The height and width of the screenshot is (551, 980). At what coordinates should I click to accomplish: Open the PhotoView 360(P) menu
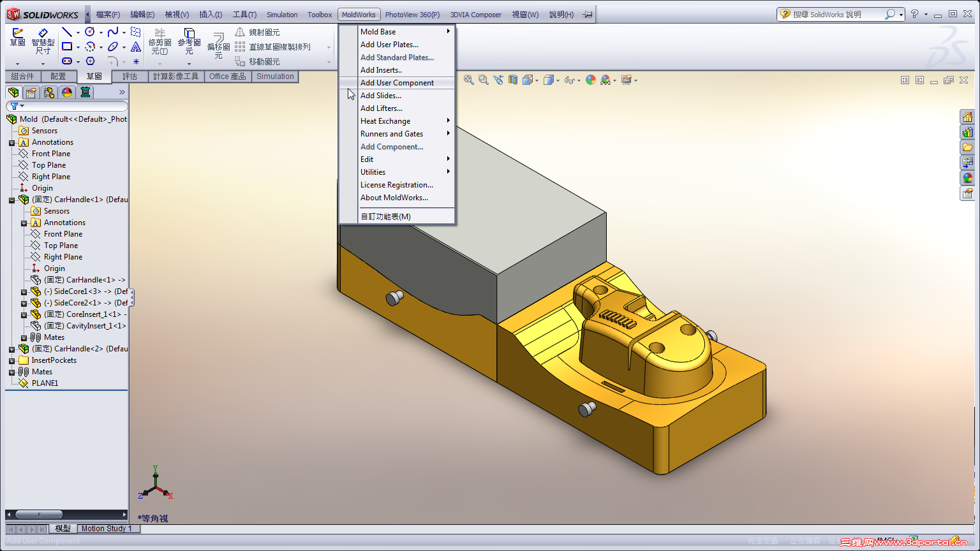pos(412,14)
